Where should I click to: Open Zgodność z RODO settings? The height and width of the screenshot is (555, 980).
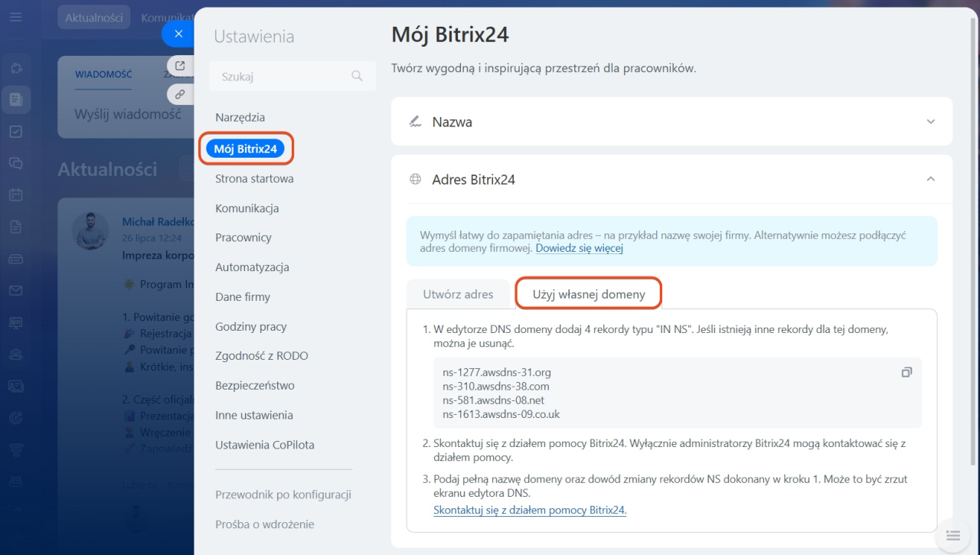pyautogui.click(x=261, y=356)
